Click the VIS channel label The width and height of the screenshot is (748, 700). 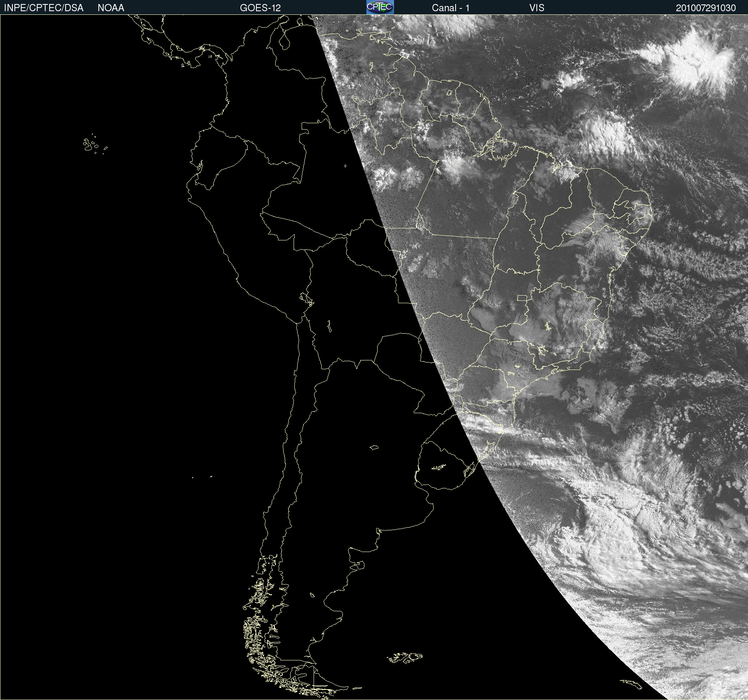coord(537,8)
